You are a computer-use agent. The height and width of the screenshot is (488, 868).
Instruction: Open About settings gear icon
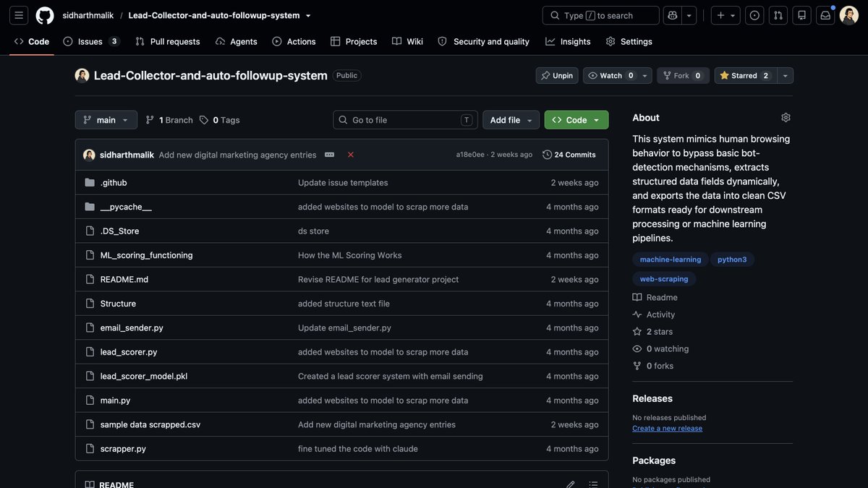pyautogui.click(x=786, y=117)
